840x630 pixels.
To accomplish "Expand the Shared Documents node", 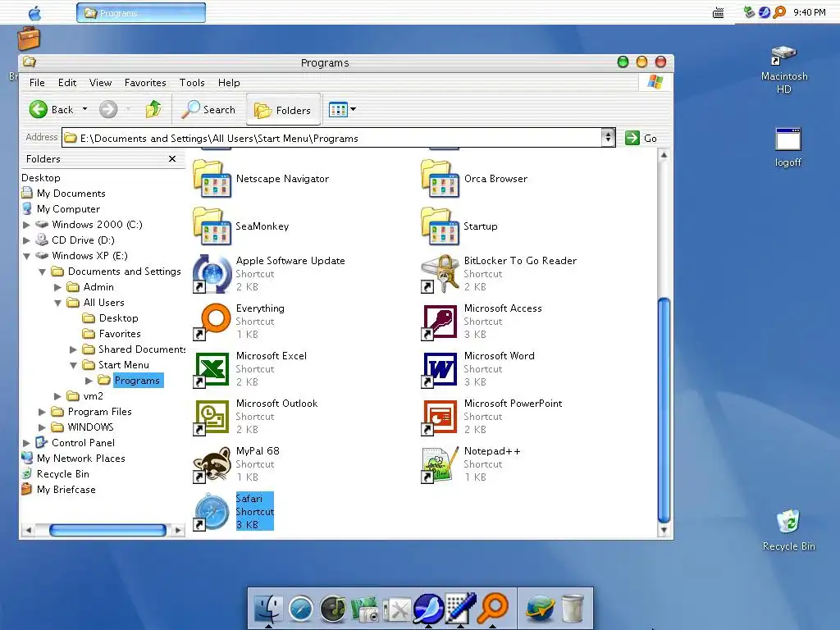I will coord(73,349).
